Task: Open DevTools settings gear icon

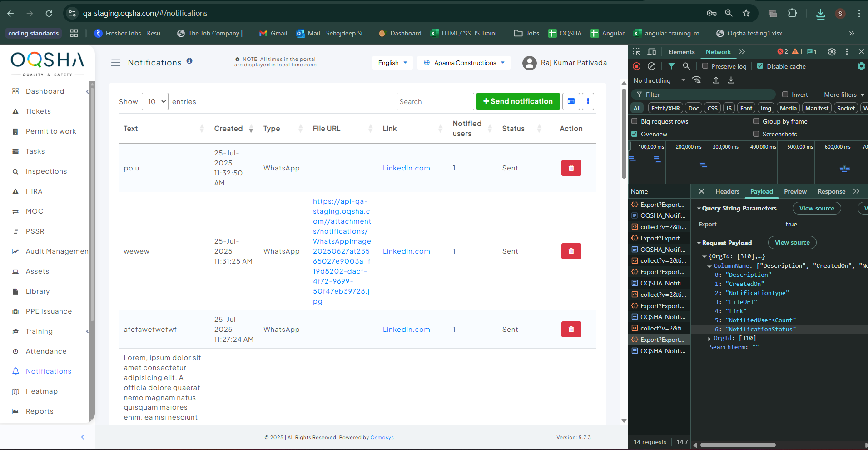Action: pyautogui.click(x=832, y=52)
